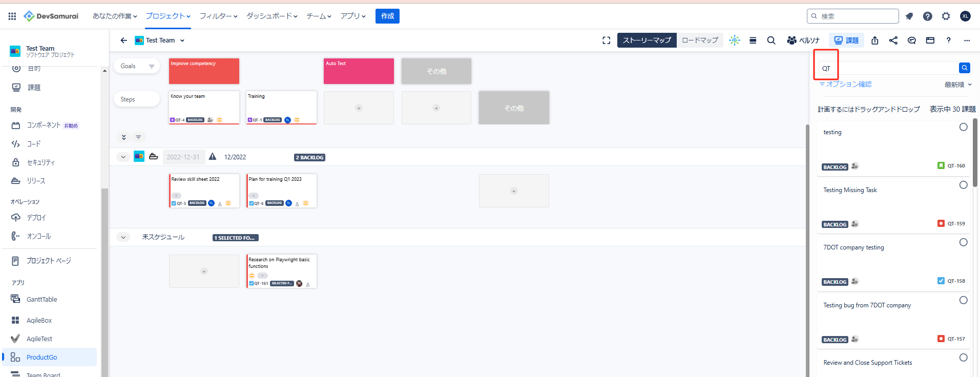Open the share icon in toolbar
The height and width of the screenshot is (377, 980).
[893, 40]
